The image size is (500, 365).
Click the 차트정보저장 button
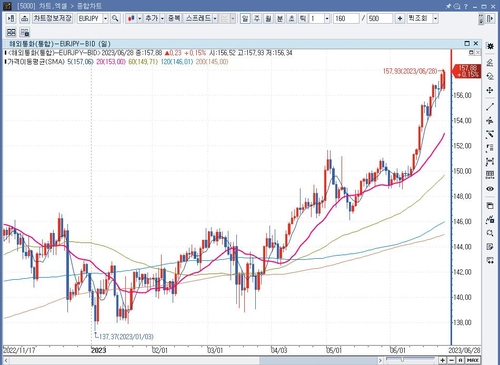[52, 18]
